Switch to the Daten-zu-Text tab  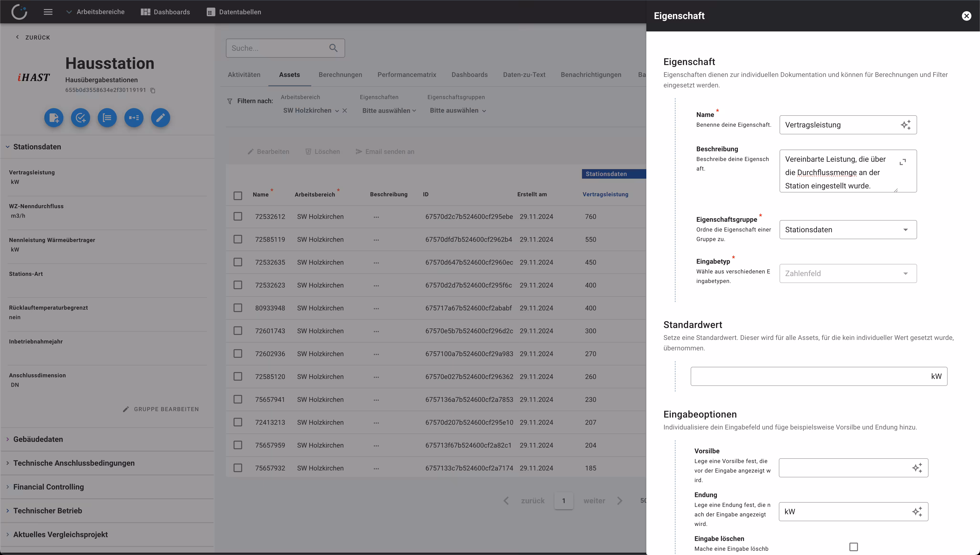(524, 75)
